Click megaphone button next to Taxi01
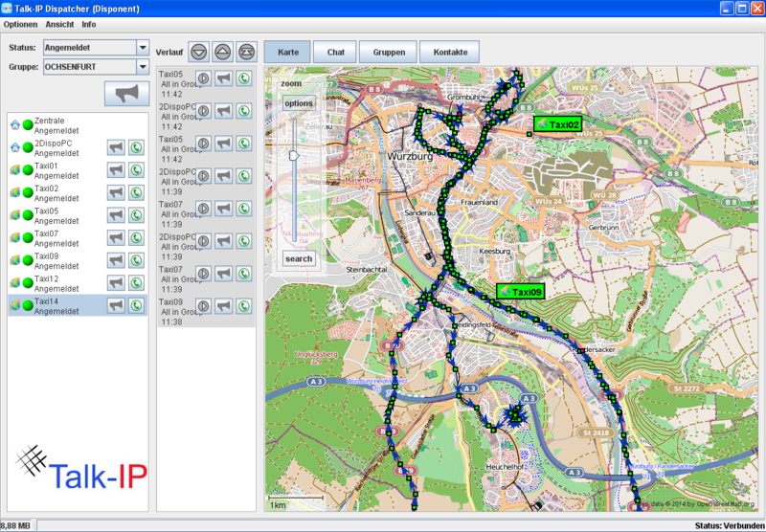 [116, 170]
